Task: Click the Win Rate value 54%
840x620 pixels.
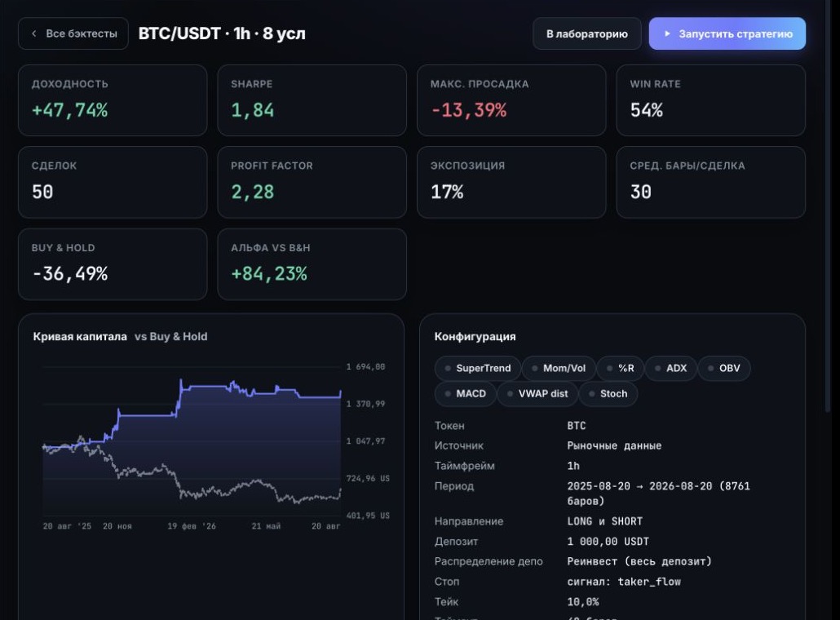Action: (647, 110)
